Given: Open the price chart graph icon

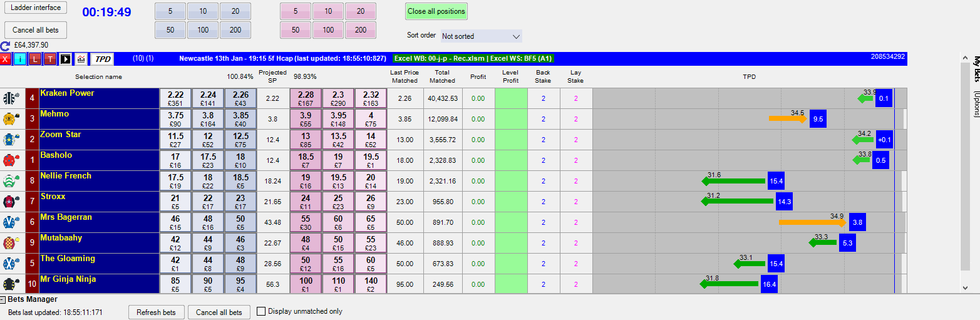Looking at the screenshot, I should point(81,59).
